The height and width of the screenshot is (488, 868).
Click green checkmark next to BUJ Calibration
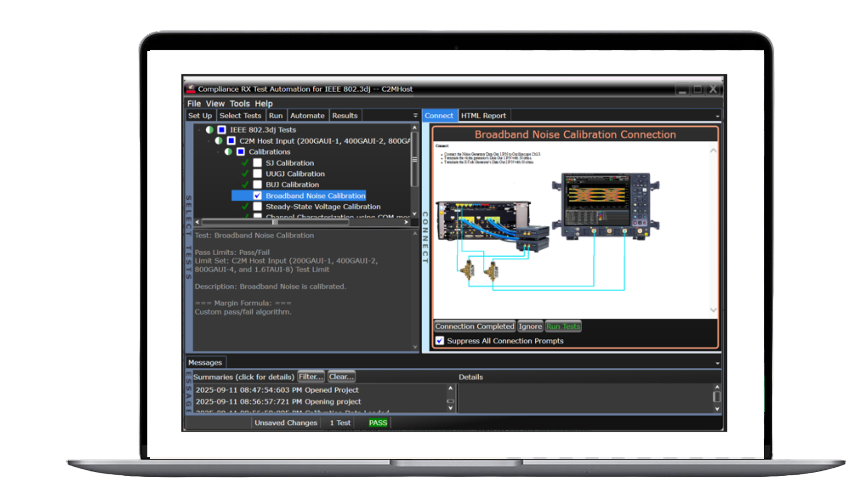pos(245,184)
